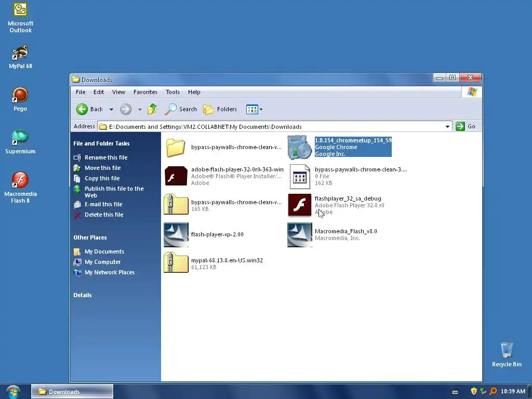Image resolution: width=532 pixels, height=399 pixels.
Task: Click the green network tray icon
Action: tap(483, 391)
